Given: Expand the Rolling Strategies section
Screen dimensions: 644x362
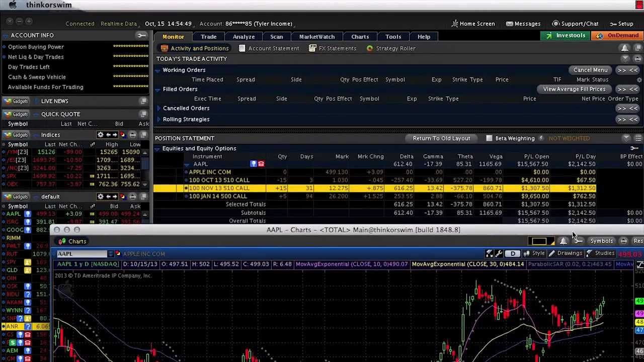Looking at the screenshot, I should pyautogui.click(x=158, y=119).
